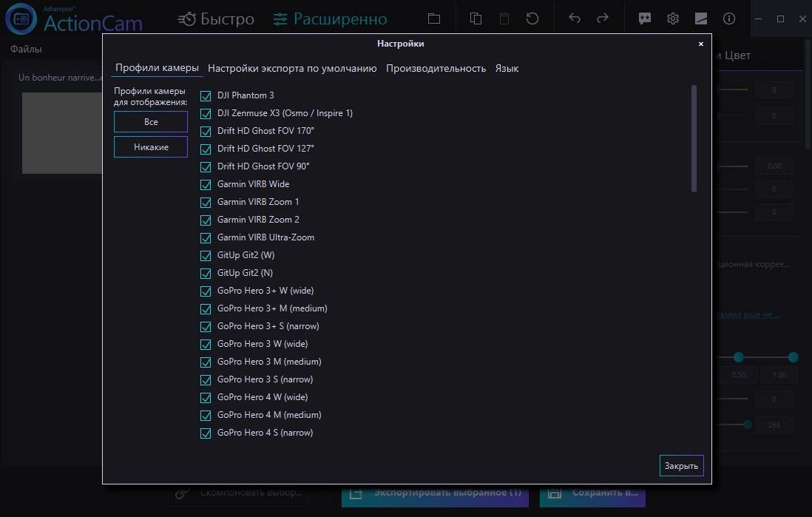
Task: Toggle GoPro Hero 3+ M (medium) checkbox
Action: pyautogui.click(x=206, y=308)
